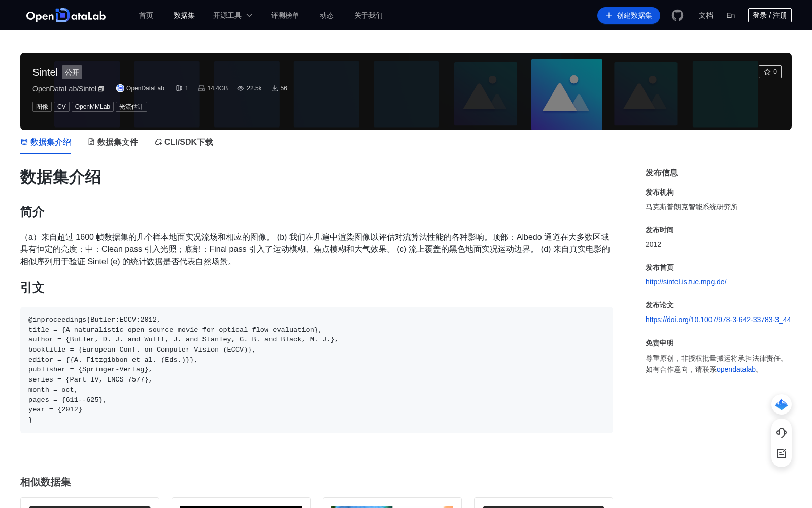The height and width of the screenshot is (508, 812).
Task: Click the 公开 badge next to Sintel
Action: pos(72,72)
